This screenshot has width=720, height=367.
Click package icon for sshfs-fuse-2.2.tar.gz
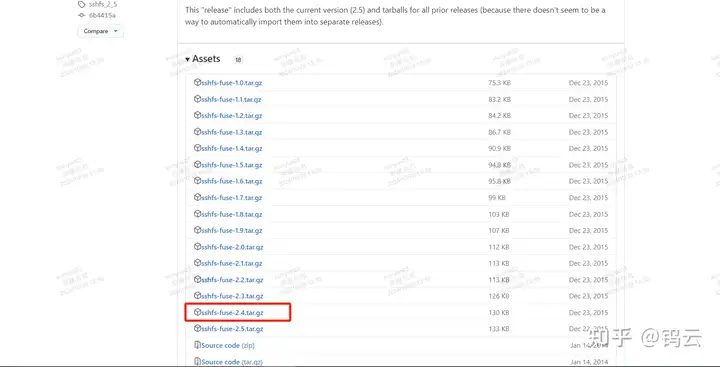pos(197,279)
